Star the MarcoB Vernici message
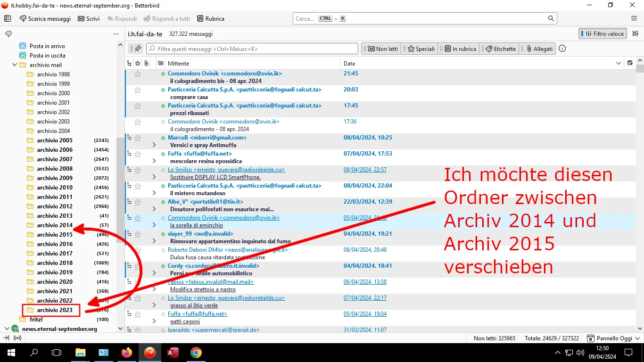This screenshot has width=644, height=362. [x=138, y=138]
